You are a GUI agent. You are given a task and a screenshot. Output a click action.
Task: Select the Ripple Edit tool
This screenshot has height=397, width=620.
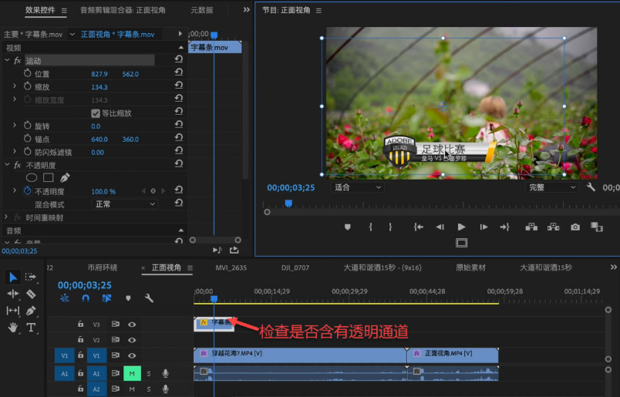tap(13, 294)
